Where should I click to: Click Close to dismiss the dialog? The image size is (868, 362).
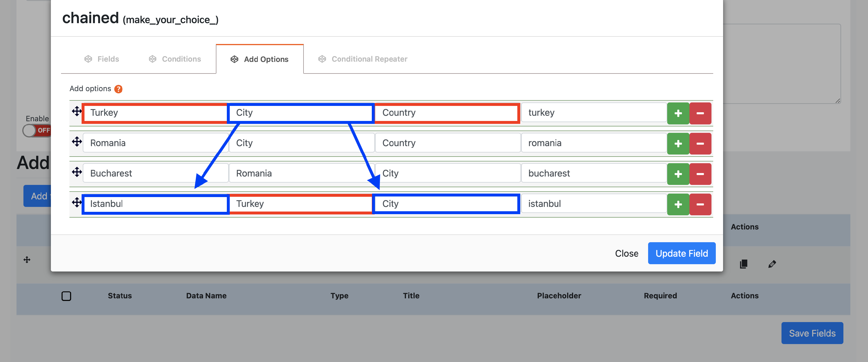626,253
